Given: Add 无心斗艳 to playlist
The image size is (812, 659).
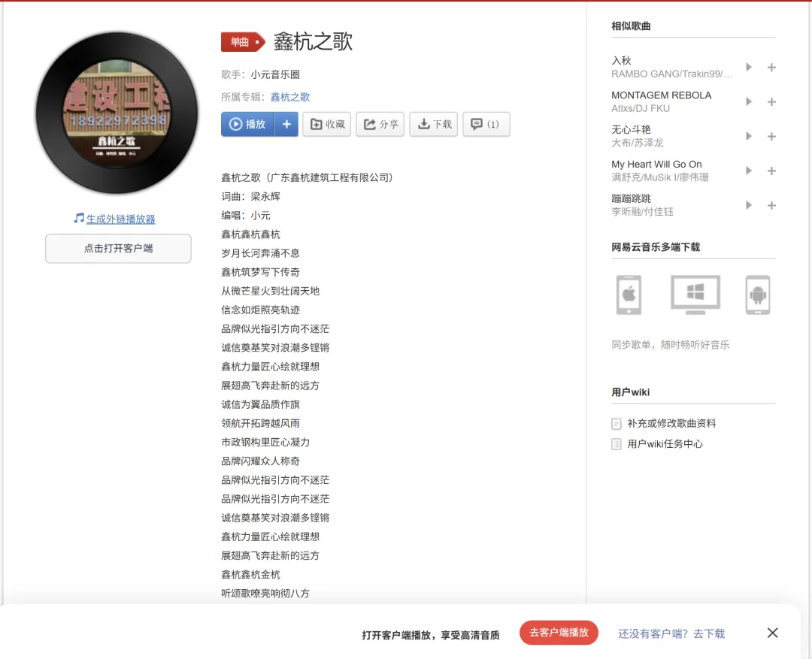Looking at the screenshot, I should [771, 136].
